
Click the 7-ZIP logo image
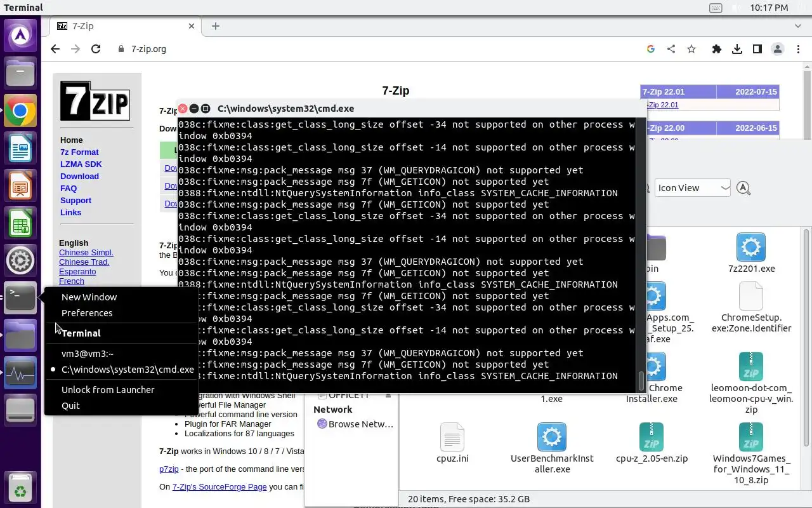[x=95, y=101]
